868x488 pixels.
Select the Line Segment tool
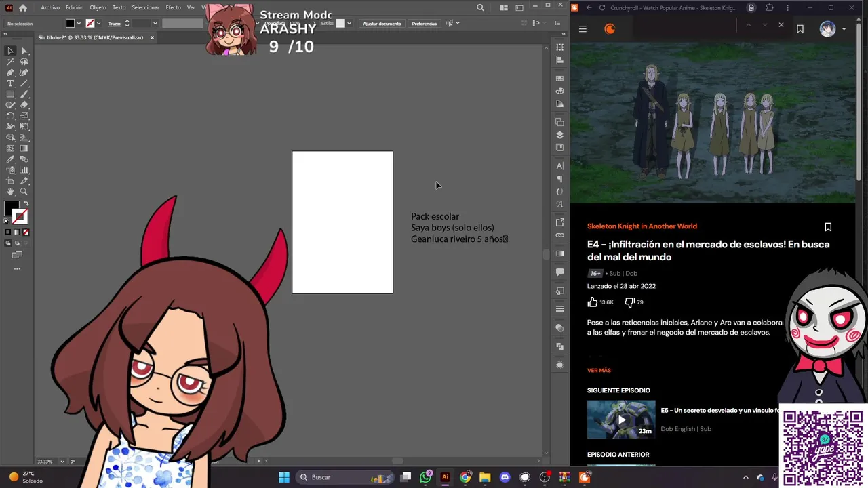click(24, 83)
